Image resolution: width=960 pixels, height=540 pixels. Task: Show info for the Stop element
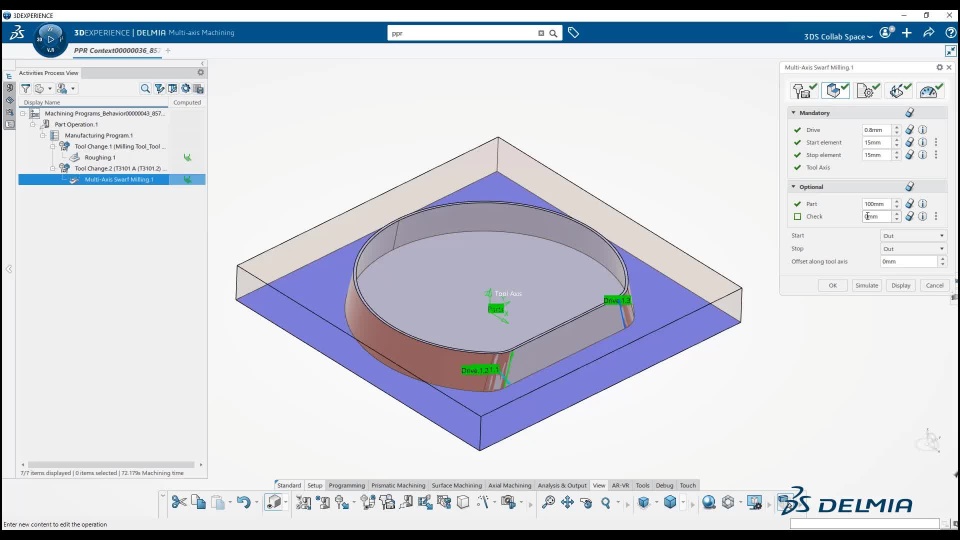[x=922, y=155]
